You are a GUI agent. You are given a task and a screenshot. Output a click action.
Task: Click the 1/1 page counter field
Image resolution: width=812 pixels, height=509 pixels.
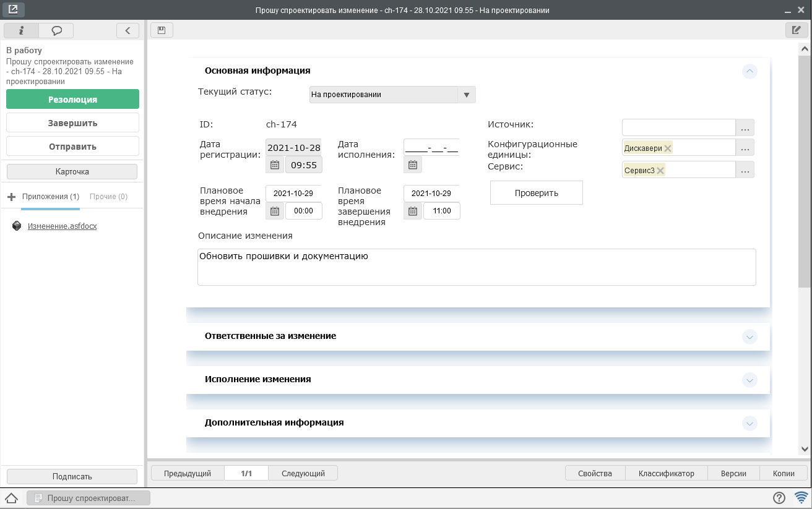pos(246,473)
